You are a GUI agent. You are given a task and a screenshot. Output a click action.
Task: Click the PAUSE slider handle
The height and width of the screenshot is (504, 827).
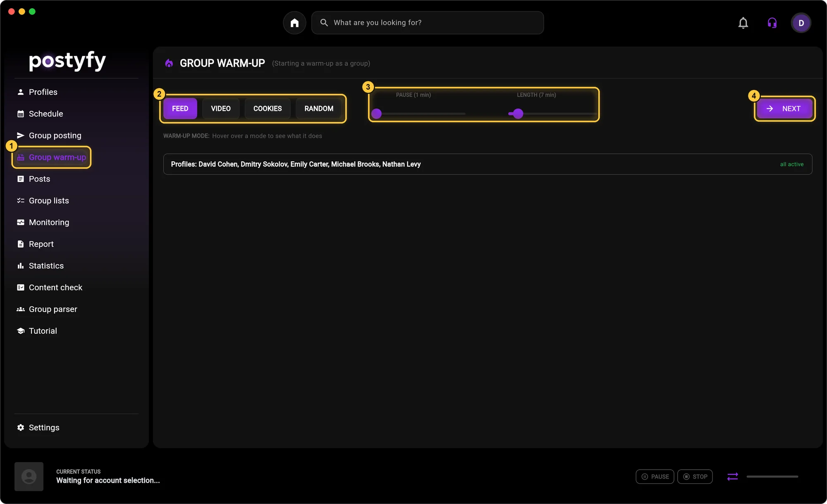click(376, 114)
